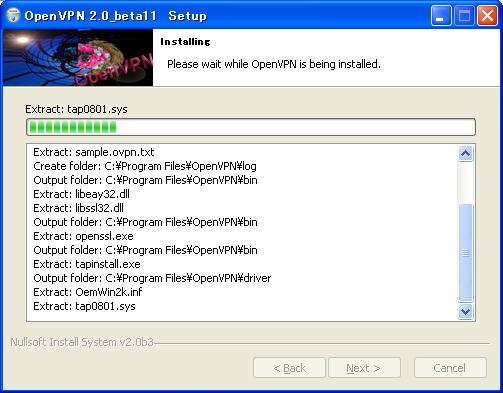Select log line 'Extract: sample.ovpn.txt'
Image resolution: width=503 pixels, height=393 pixels.
pos(94,152)
